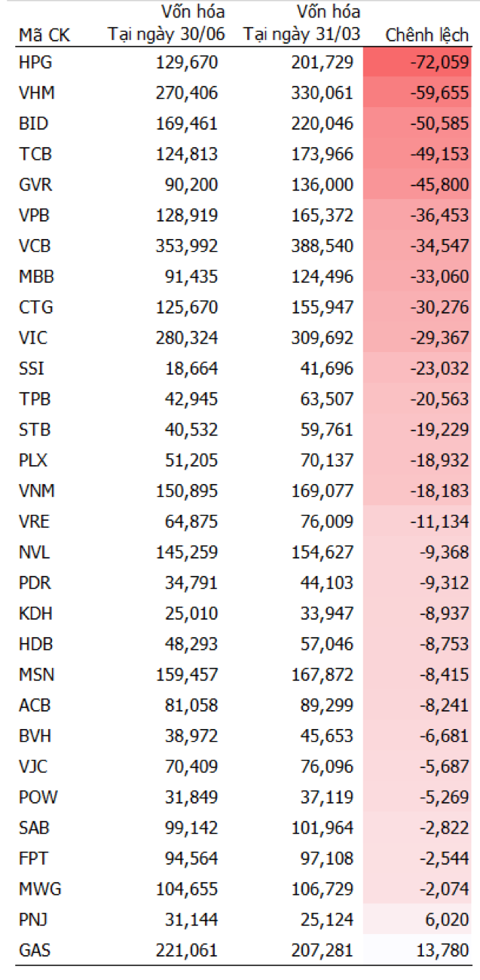Click the VIC value 309,692

tap(323, 338)
